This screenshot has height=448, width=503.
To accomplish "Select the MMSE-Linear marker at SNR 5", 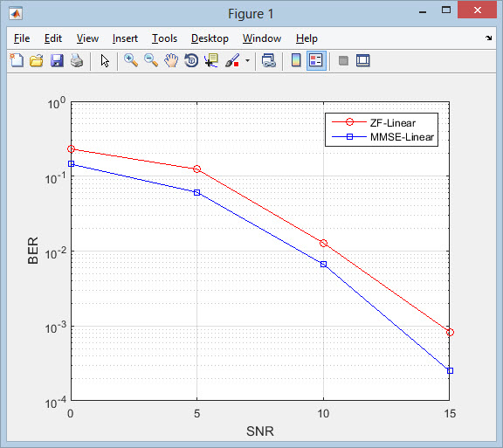I will click(x=197, y=192).
